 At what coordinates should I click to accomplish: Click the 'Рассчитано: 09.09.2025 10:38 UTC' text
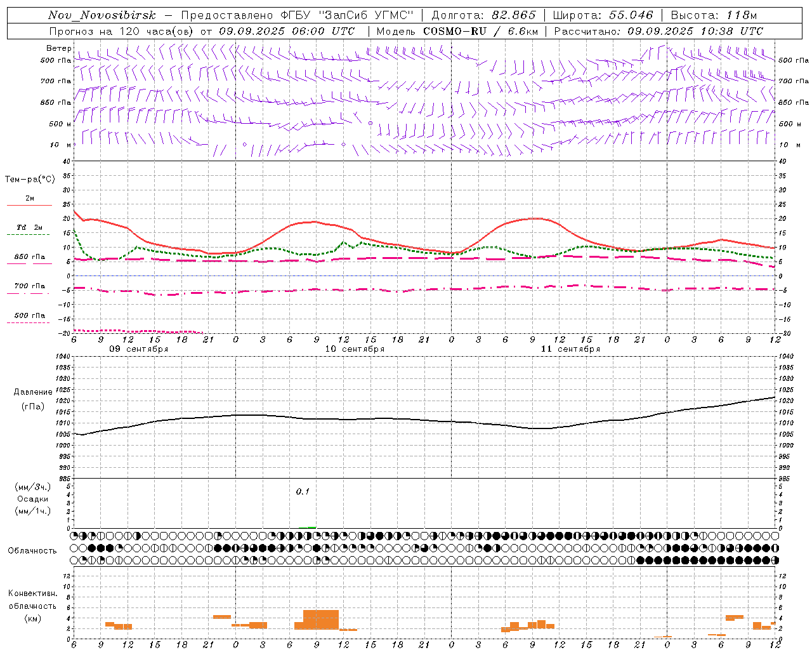pos(658,31)
